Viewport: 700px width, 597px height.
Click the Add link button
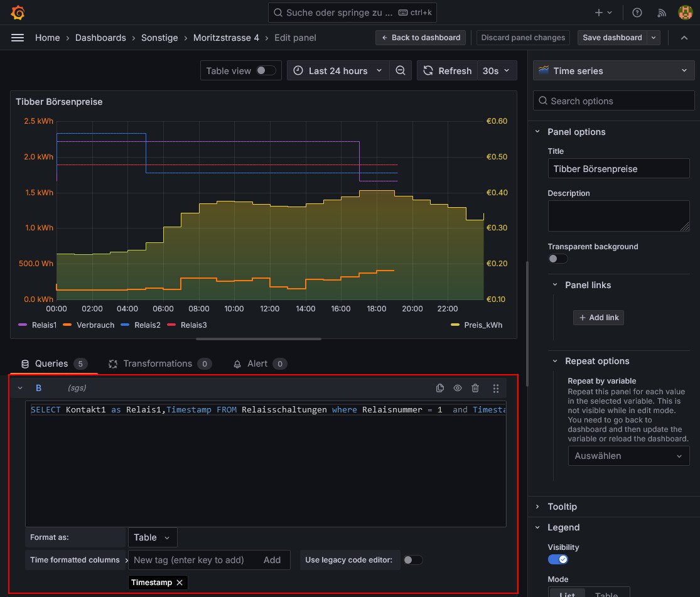598,318
